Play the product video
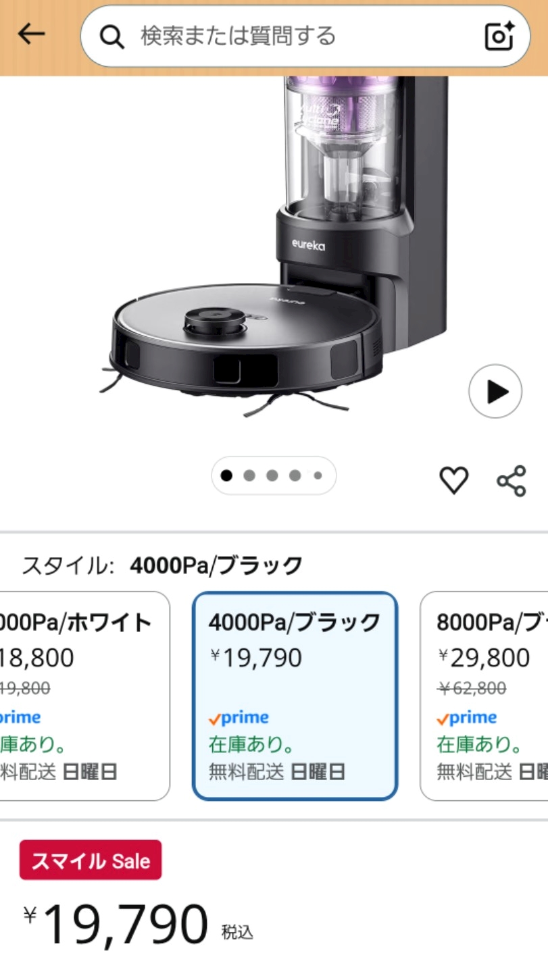This screenshot has height=980, width=548. pos(495,391)
